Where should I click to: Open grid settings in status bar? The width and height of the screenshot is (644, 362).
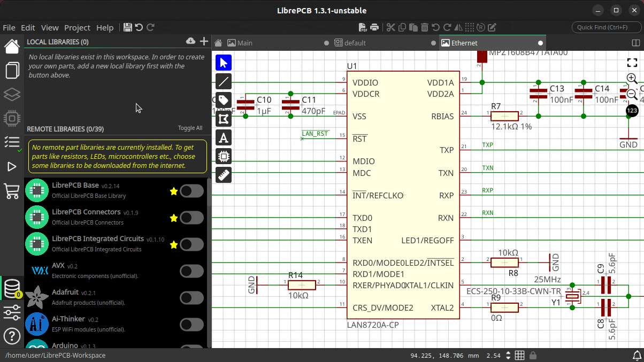[519, 356]
